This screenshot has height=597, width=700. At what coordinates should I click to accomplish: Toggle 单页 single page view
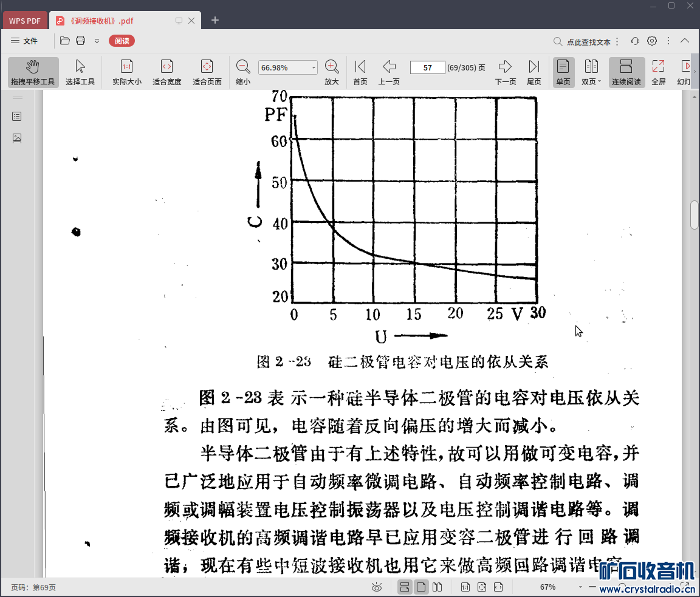pos(563,72)
